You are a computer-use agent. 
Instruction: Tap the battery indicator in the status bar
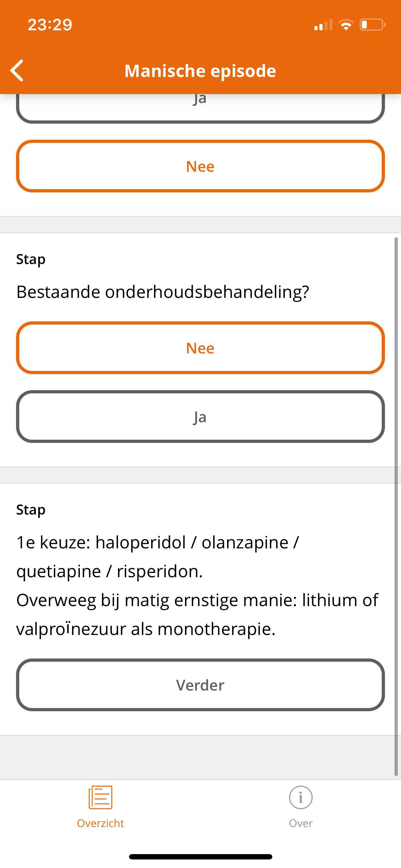pyautogui.click(x=371, y=24)
